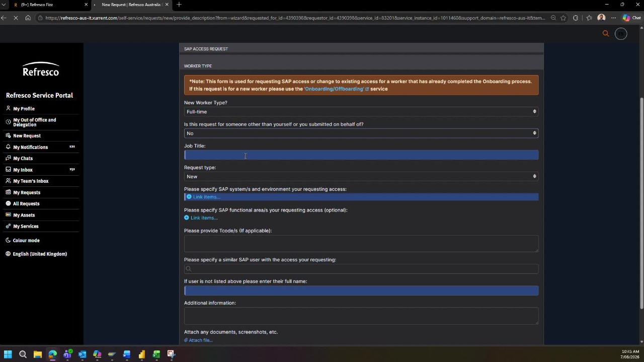The width and height of the screenshot is (644, 362).
Task: Open My Assets in sidebar
Action: point(24,215)
